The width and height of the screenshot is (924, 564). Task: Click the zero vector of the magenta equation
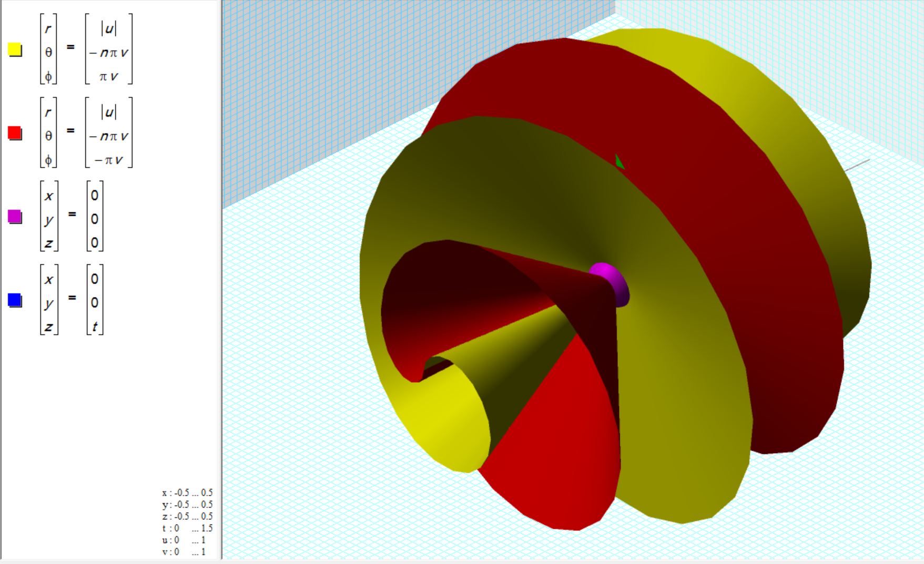click(x=95, y=219)
